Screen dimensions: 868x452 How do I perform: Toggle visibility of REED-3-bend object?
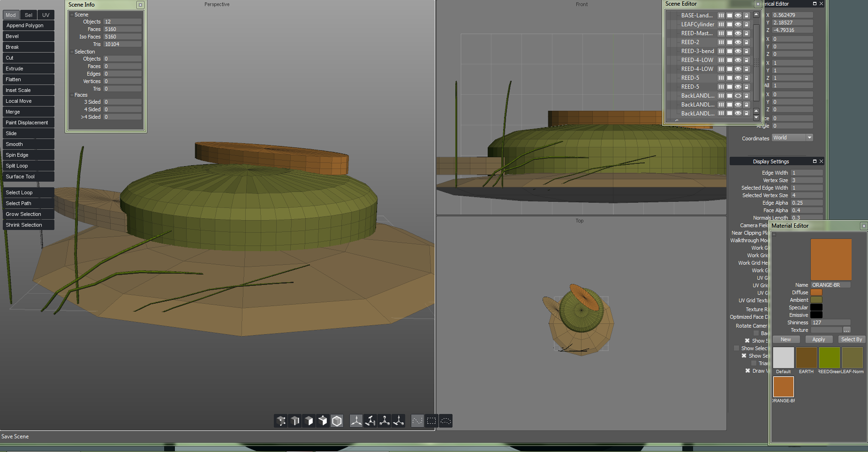pos(738,51)
